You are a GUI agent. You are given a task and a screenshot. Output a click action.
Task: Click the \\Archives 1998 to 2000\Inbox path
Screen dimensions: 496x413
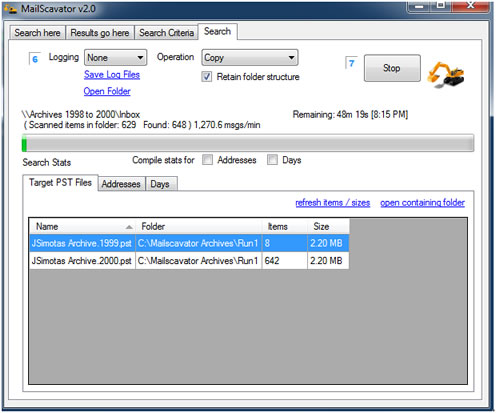pyautogui.click(x=81, y=115)
